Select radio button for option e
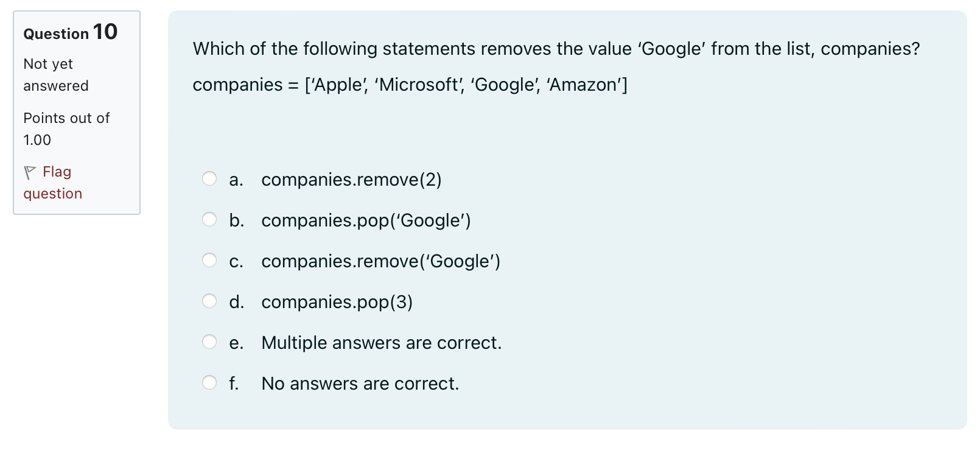 [209, 342]
